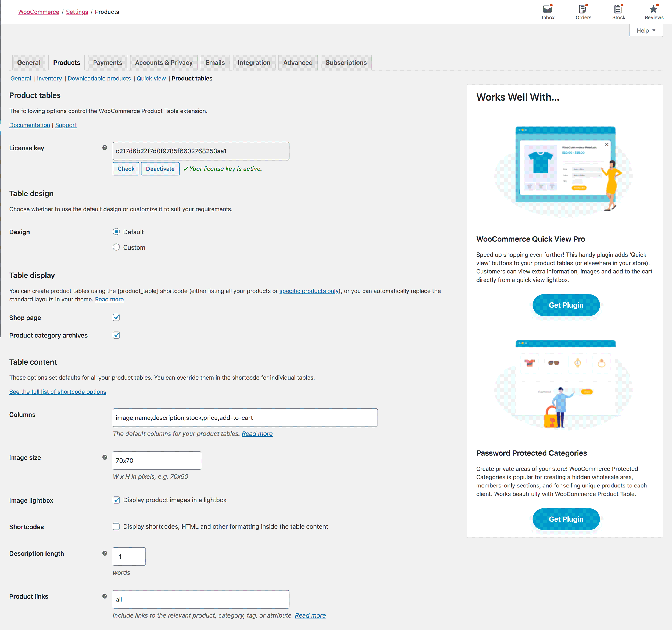
Task: Click the Settings breadcrumb link
Action: (x=77, y=12)
